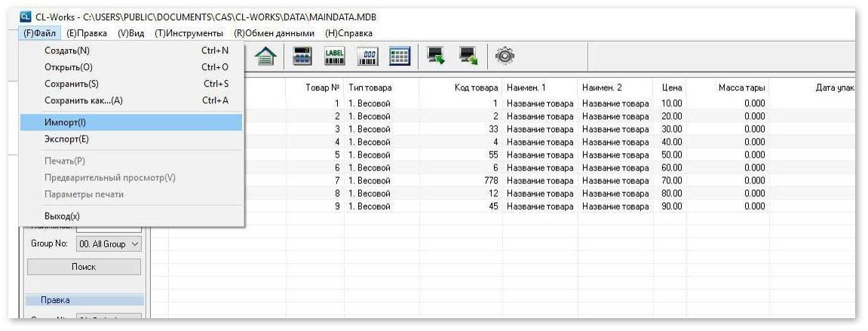
Task: Select Экспорт(E) in the file menu
Action: pyautogui.click(x=131, y=139)
